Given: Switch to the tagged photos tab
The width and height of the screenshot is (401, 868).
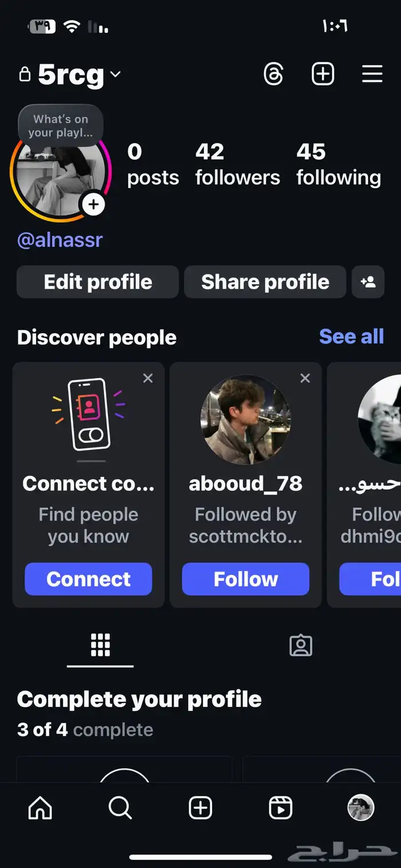Looking at the screenshot, I should (x=301, y=646).
